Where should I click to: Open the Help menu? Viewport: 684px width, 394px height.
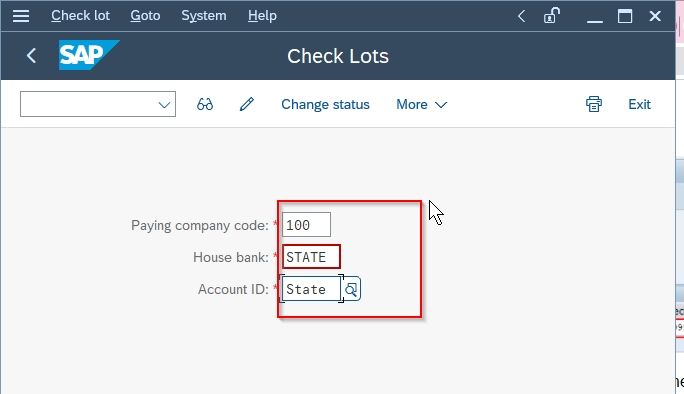(x=262, y=16)
